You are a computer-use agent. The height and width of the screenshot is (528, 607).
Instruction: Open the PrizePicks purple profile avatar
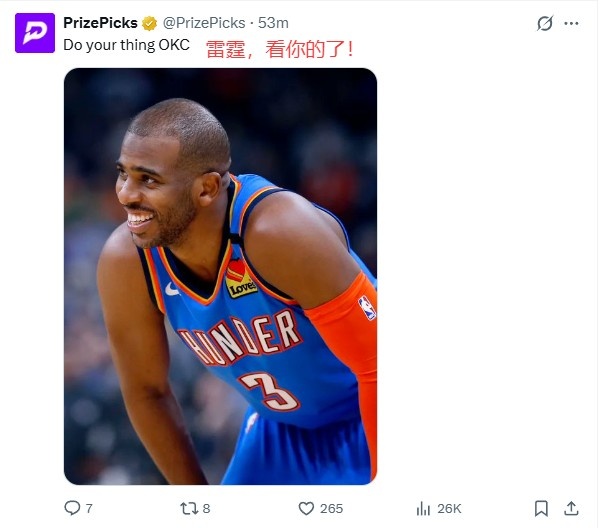pyautogui.click(x=35, y=33)
